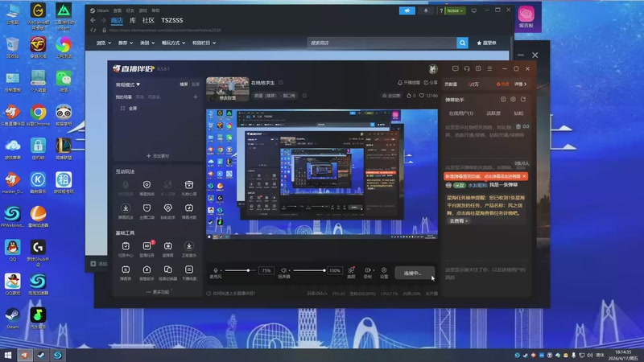Click 全站榜 ranking button
Screen dimensions: 644x362
pyautogui.click(x=391, y=96)
